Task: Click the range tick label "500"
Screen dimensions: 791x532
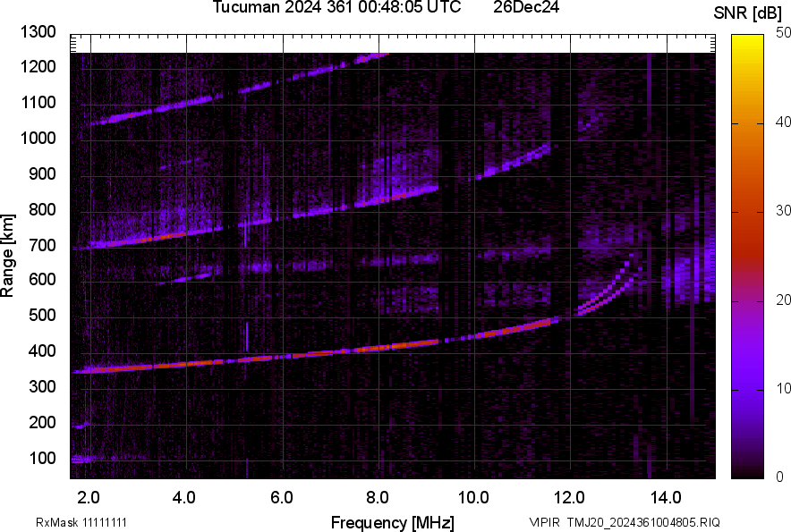Action: point(42,315)
